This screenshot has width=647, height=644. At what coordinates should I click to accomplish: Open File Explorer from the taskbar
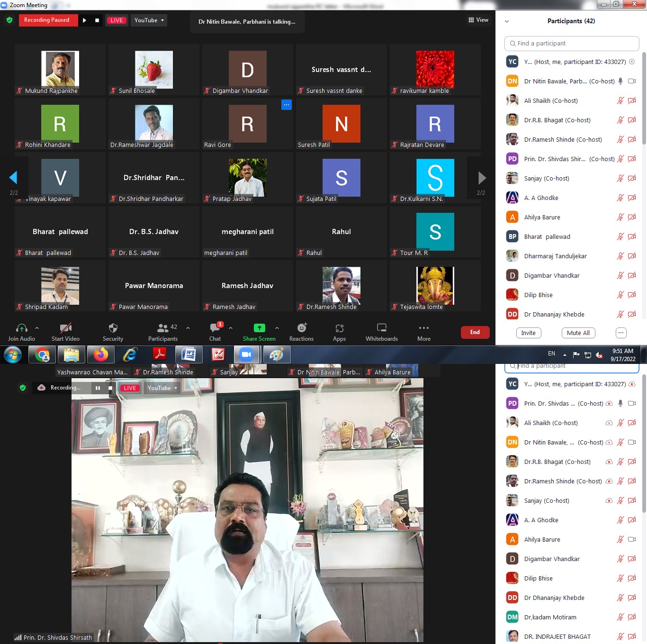pyautogui.click(x=72, y=354)
